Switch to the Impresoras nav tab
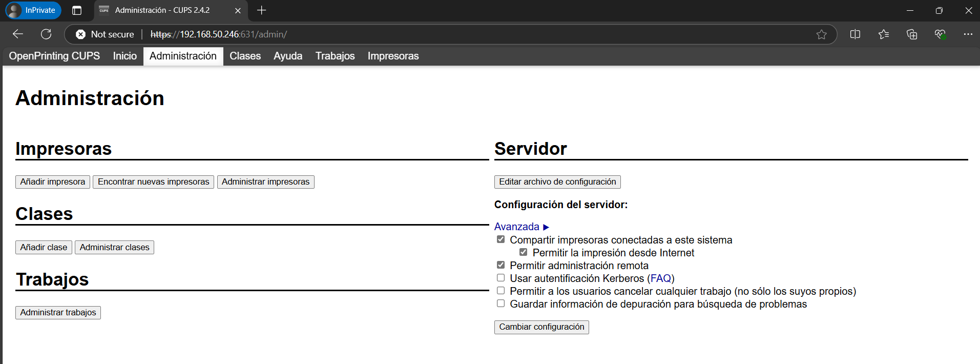 (x=393, y=56)
